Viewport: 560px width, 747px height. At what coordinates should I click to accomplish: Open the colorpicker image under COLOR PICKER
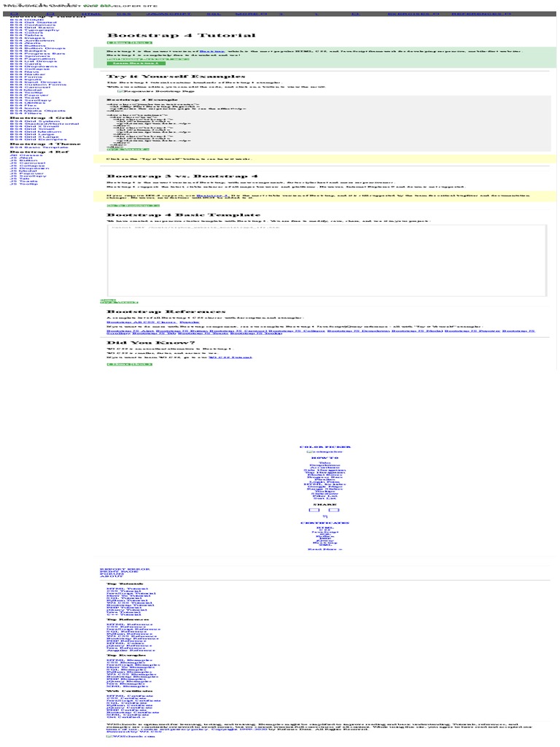[x=324, y=452]
